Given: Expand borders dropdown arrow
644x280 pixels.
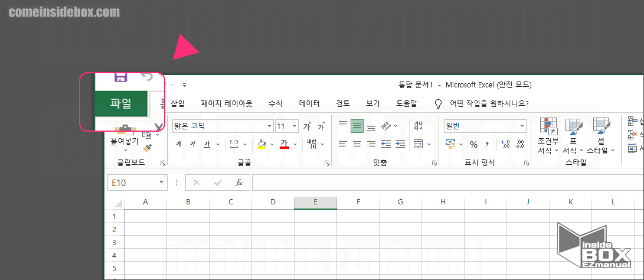Looking at the screenshot, I should pos(245,144).
